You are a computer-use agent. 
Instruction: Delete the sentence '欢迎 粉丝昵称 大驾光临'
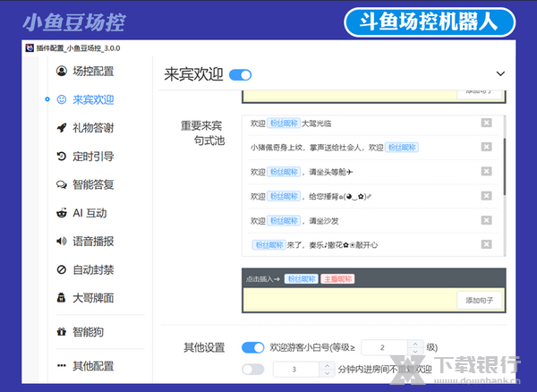pyautogui.click(x=486, y=123)
